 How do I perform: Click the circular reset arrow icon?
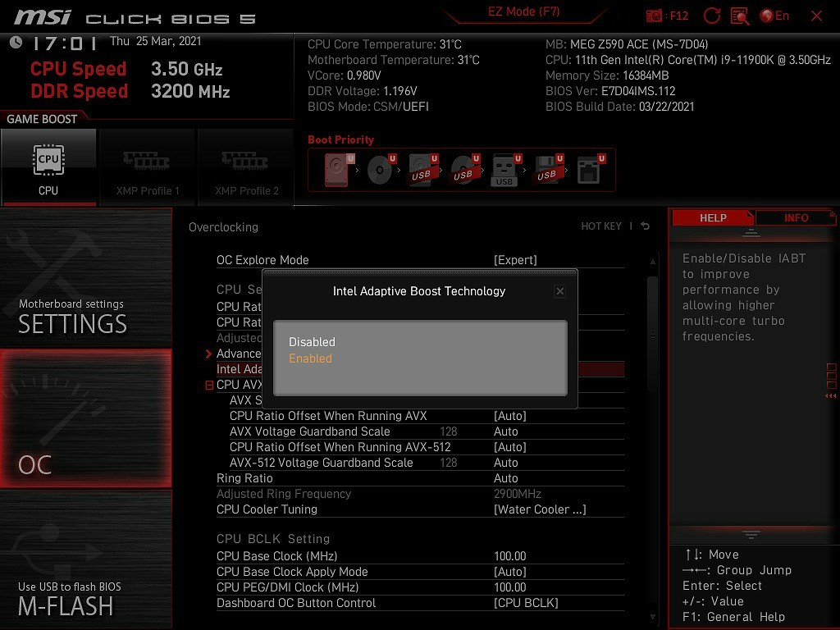712,16
